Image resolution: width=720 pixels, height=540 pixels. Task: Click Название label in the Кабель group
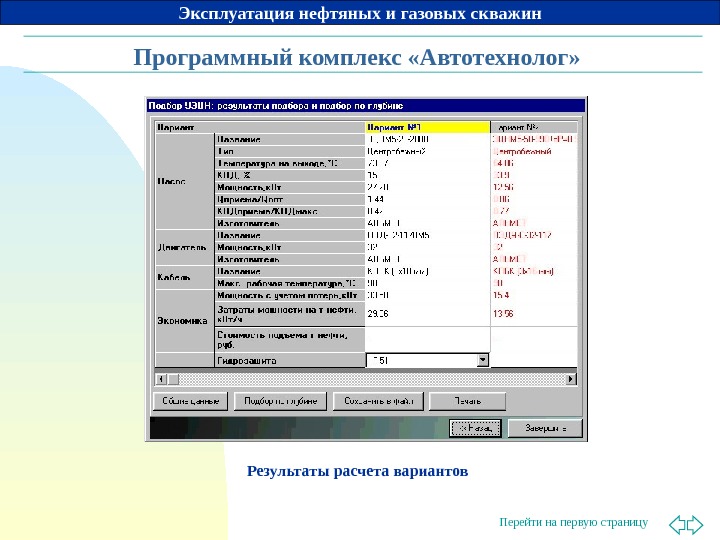tap(290, 271)
